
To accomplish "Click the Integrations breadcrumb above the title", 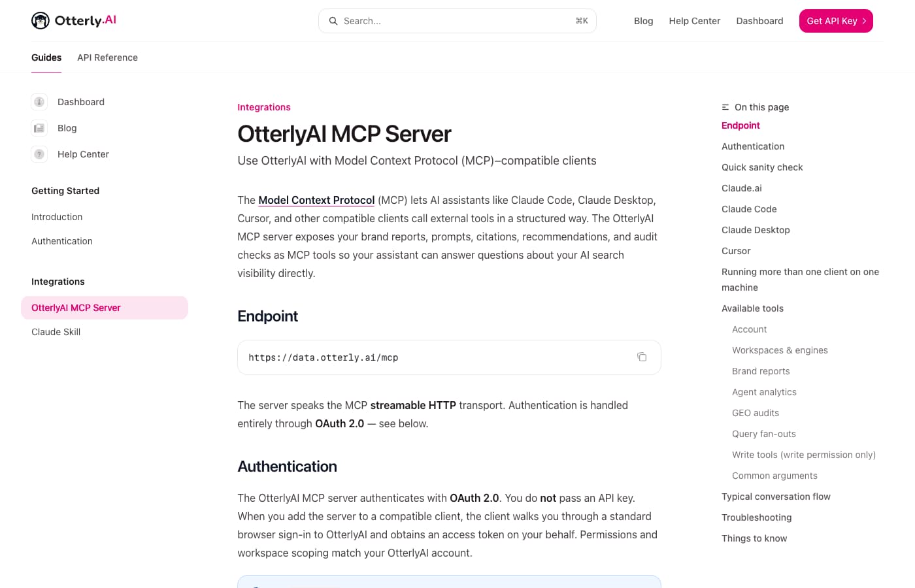I will point(264,107).
